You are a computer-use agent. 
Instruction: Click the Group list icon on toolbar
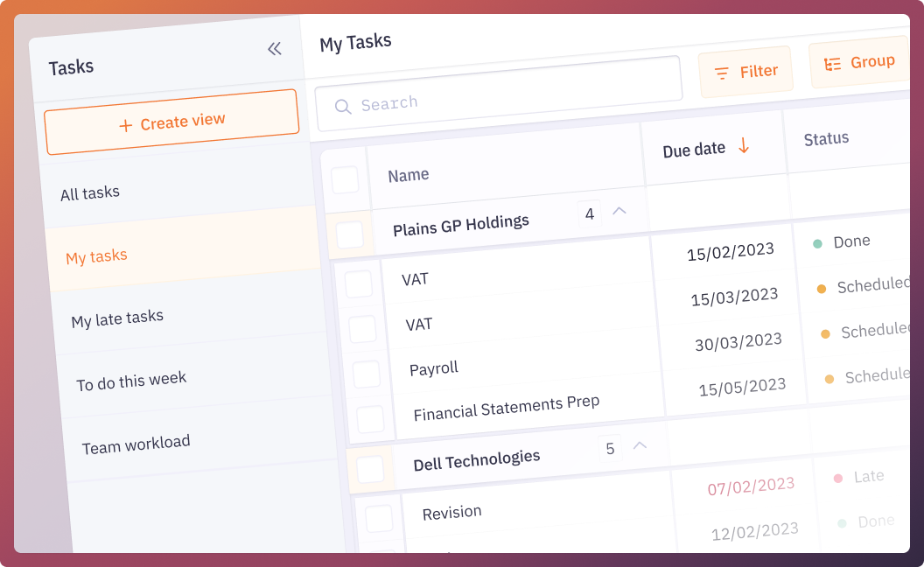(x=831, y=61)
